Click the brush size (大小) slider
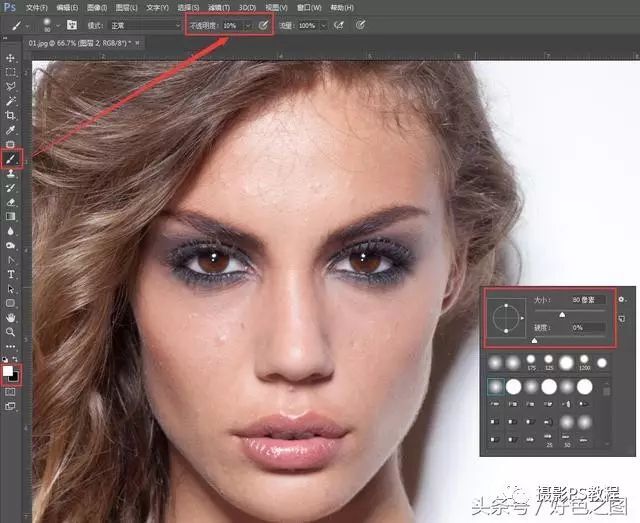This screenshot has height=523, width=640. (x=560, y=314)
